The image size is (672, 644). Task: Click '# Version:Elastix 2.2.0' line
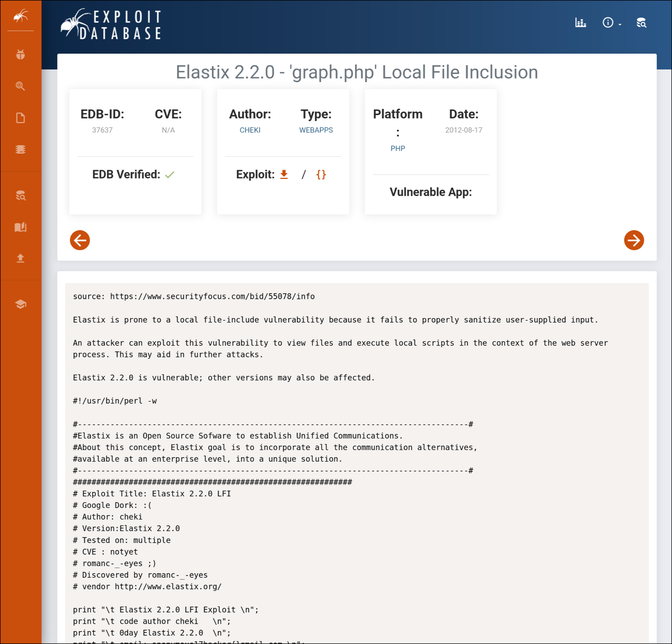(126, 529)
